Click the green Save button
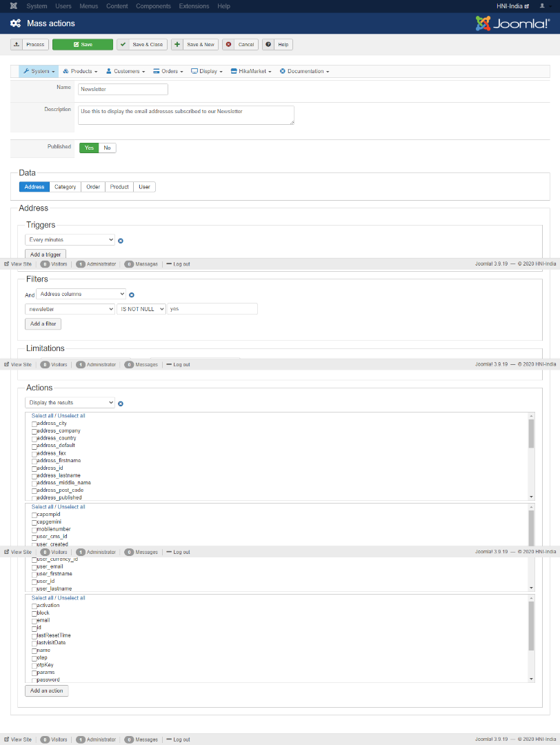The image size is (560, 745). click(83, 44)
